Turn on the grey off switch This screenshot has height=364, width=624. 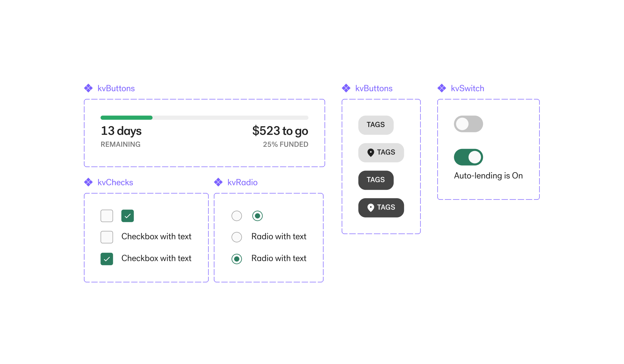468,124
